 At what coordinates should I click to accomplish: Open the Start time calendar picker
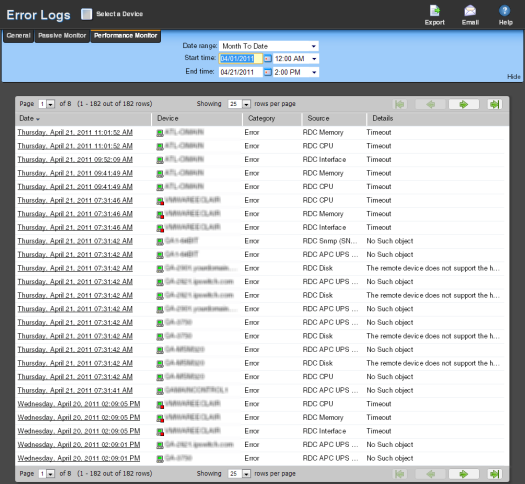pos(267,59)
